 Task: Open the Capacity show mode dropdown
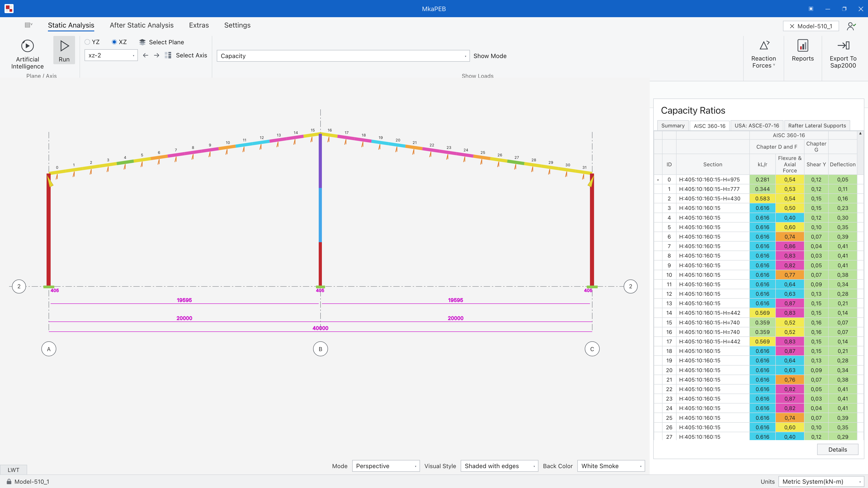(x=343, y=56)
